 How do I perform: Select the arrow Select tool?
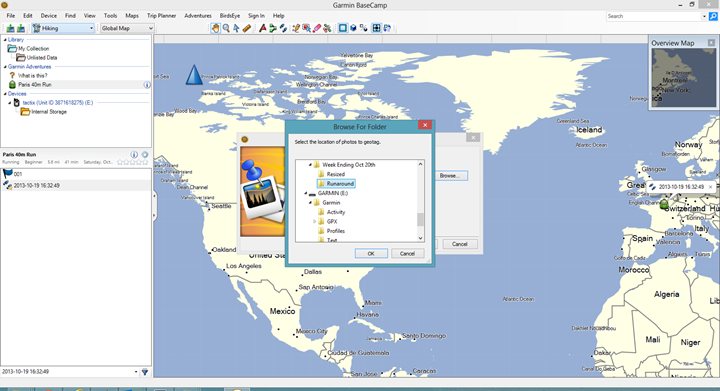[x=236, y=28]
